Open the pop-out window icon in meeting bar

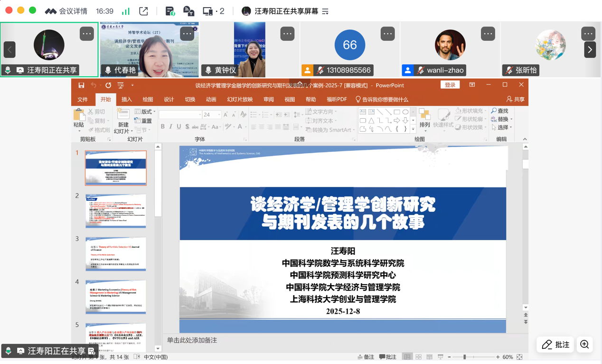coord(143,11)
